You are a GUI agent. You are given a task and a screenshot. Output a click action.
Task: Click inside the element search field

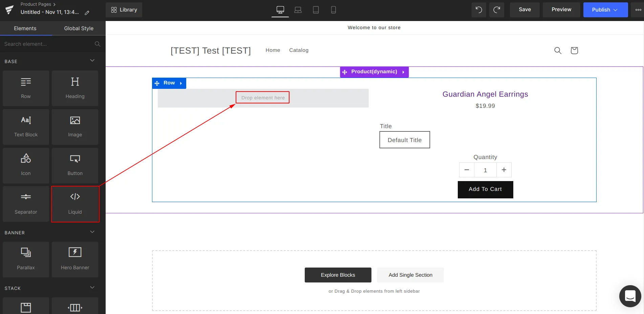47,44
